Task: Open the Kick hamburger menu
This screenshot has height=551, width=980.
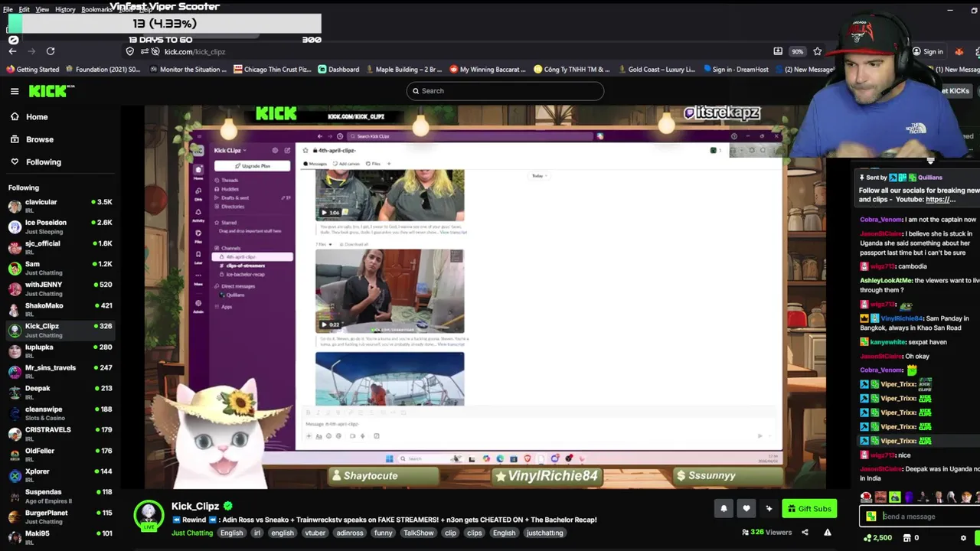Action: pos(15,91)
